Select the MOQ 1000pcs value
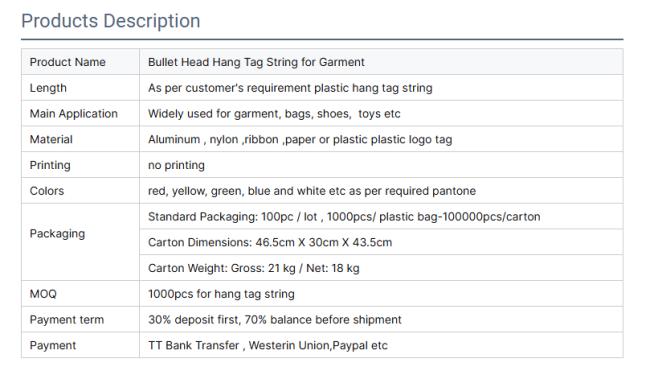 click(x=221, y=294)
